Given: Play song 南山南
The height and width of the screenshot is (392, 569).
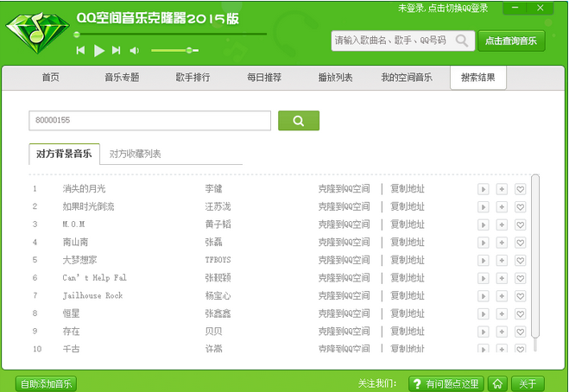Looking at the screenshot, I should click(x=483, y=243).
